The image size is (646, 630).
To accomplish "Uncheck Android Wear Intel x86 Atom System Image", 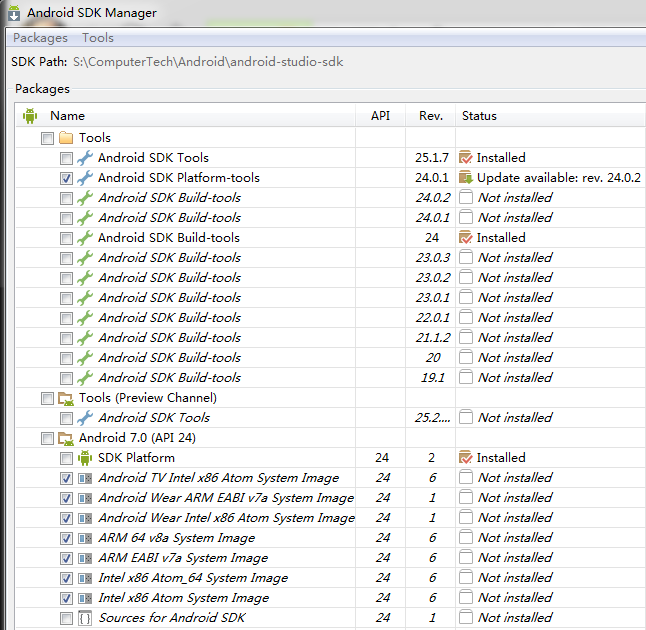I will point(66,518).
